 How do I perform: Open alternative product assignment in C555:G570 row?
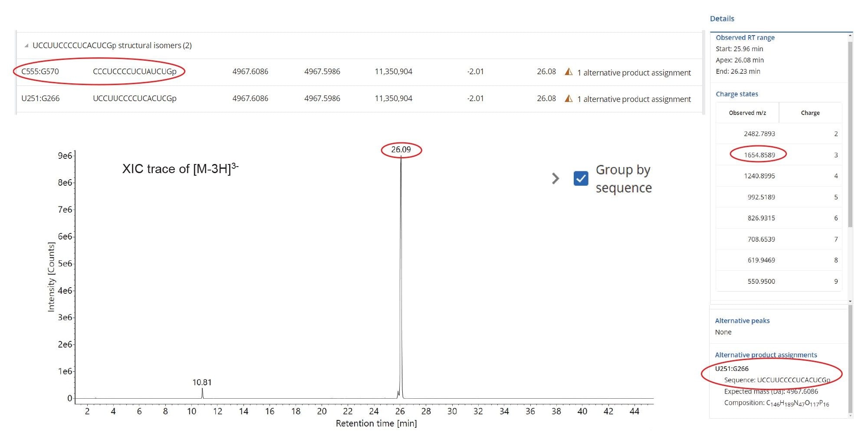coord(634,73)
